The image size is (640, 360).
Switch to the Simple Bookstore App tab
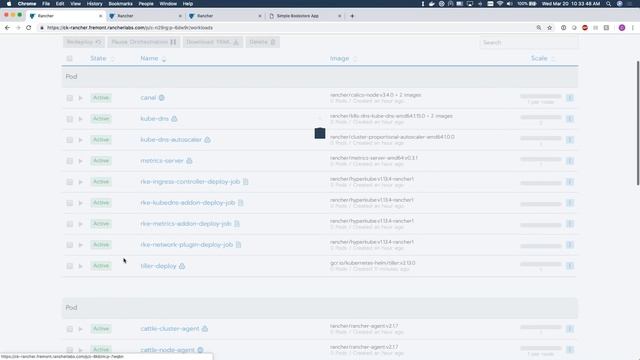click(x=305, y=16)
